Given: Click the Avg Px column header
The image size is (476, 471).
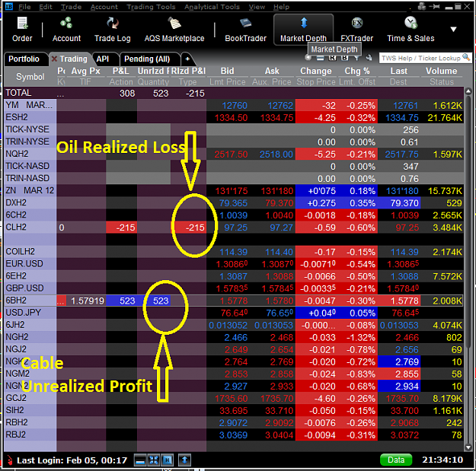Looking at the screenshot, I should 85,71.
